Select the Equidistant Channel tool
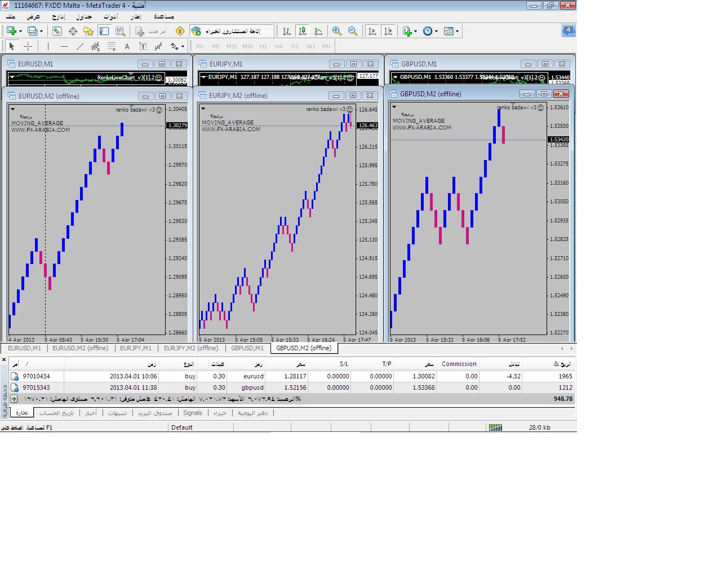Screen dimensions: 728x562 click(x=96, y=46)
